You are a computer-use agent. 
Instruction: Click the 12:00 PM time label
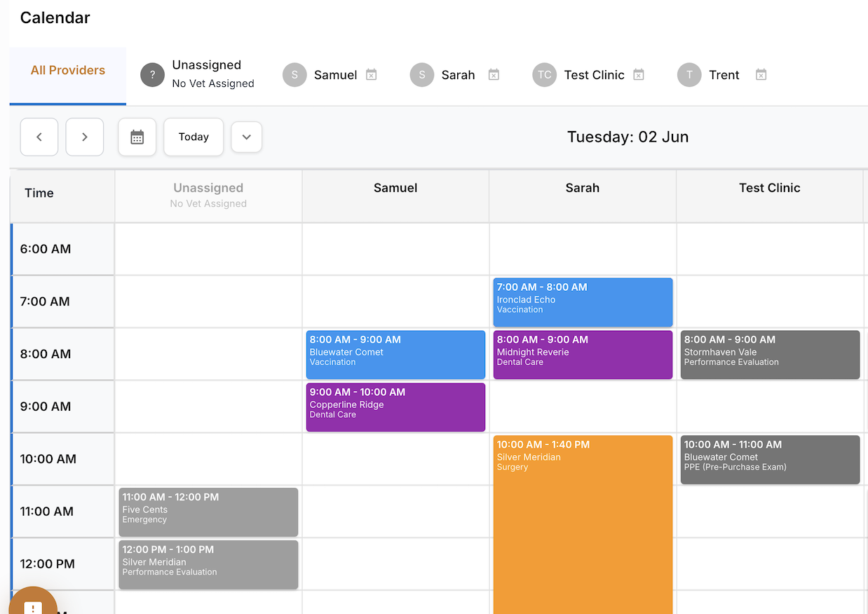(48, 564)
